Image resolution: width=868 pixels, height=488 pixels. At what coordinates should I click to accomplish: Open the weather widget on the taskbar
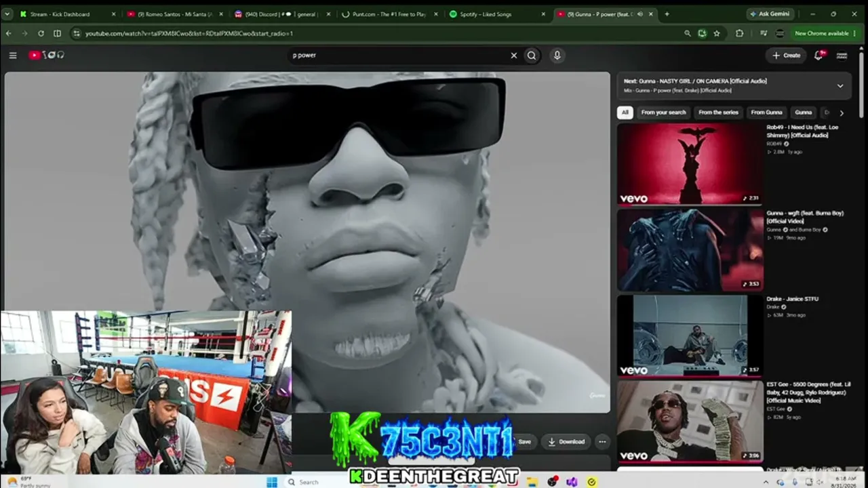[x=26, y=482]
